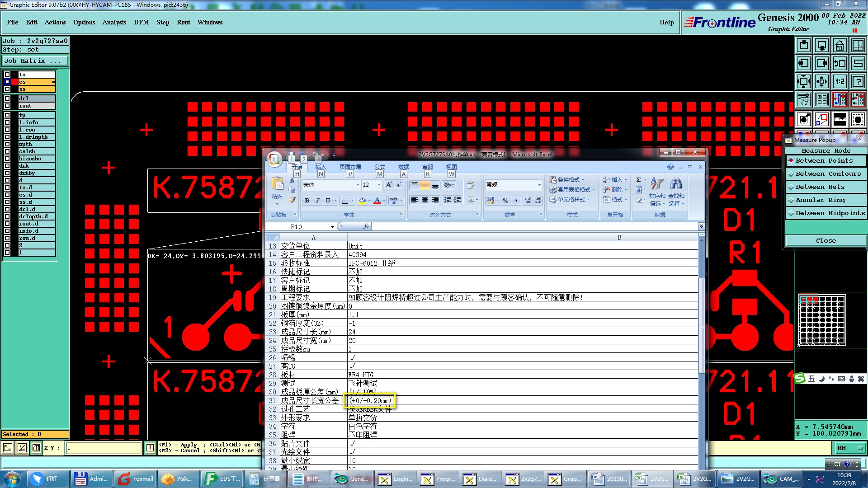Select the Annular Ring measure mode
This screenshot has width=868, height=488.
point(826,200)
